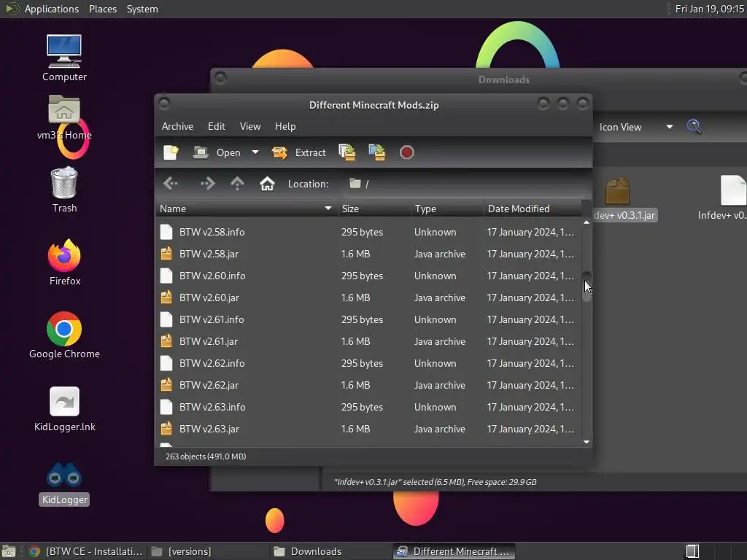Click the Home location icon
Screen dimensions: 747x560
click(x=267, y=183)
